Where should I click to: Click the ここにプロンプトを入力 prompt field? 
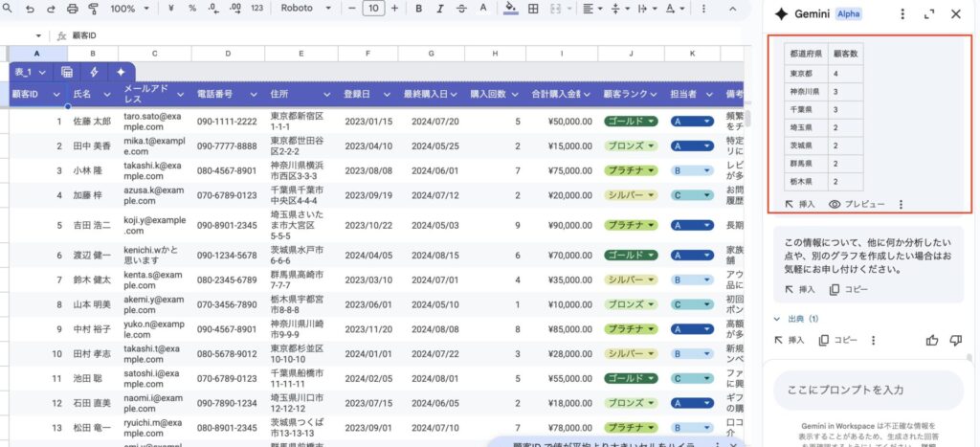click(x=868, y=391)
